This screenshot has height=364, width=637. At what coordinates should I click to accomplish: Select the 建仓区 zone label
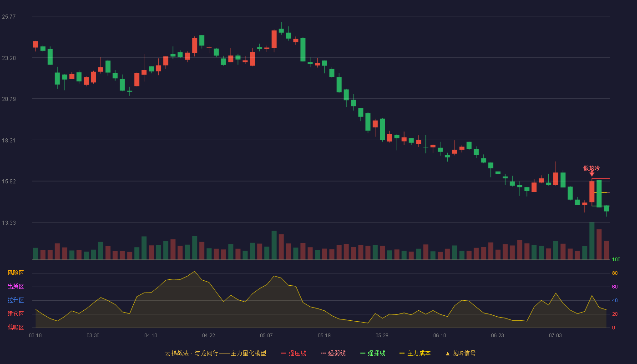15,314
